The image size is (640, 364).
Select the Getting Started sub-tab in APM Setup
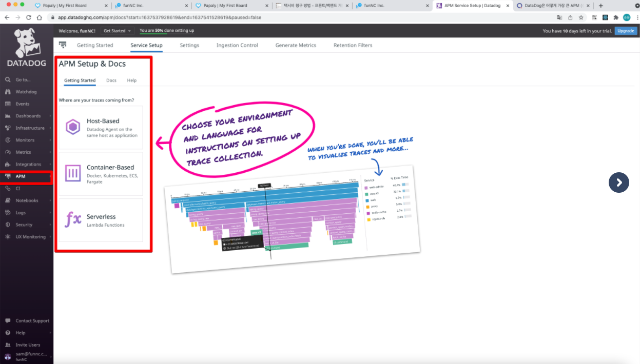pyautogui.click(x=80, y=80)
